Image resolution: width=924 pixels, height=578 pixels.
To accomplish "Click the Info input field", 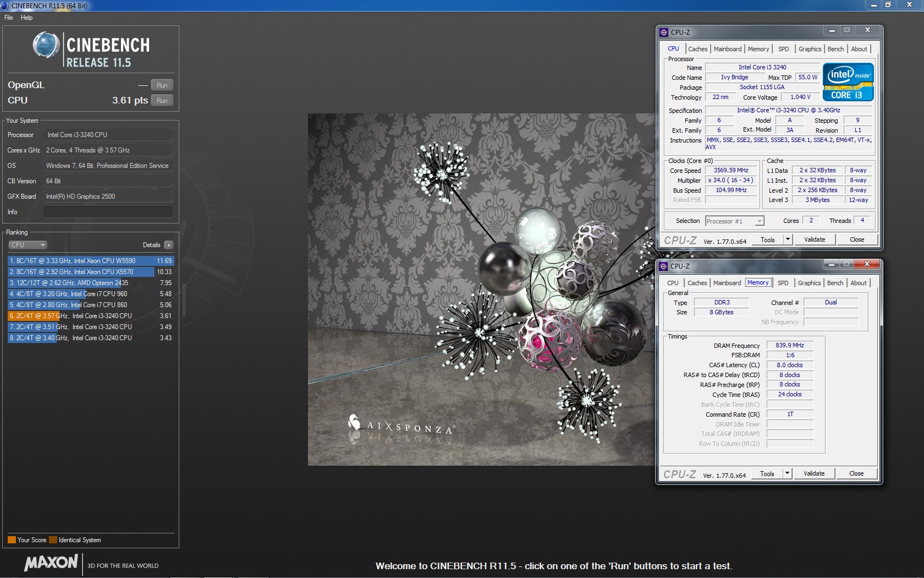I will (108, 212).
